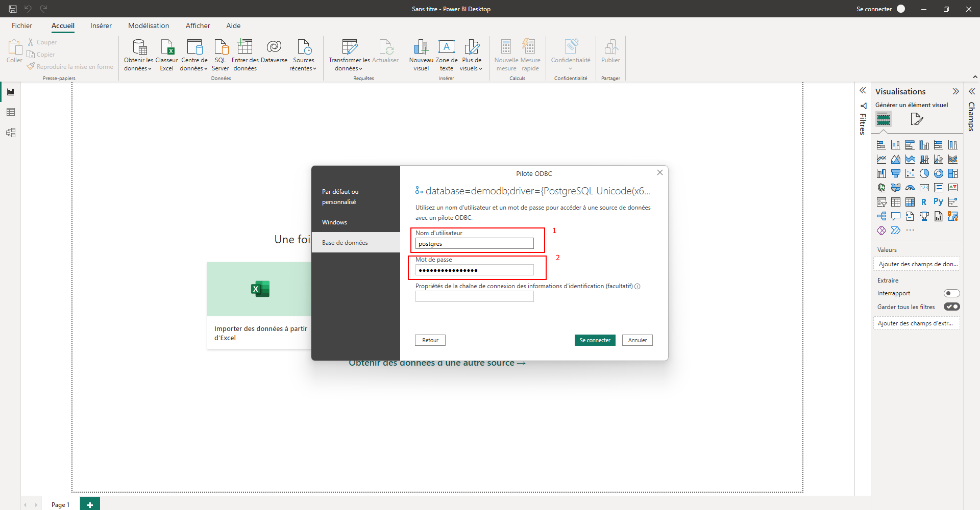This screenshot has height=510, width=980.
Task: Select the stacked bar chart visual icon
Action: pos(881,145)
